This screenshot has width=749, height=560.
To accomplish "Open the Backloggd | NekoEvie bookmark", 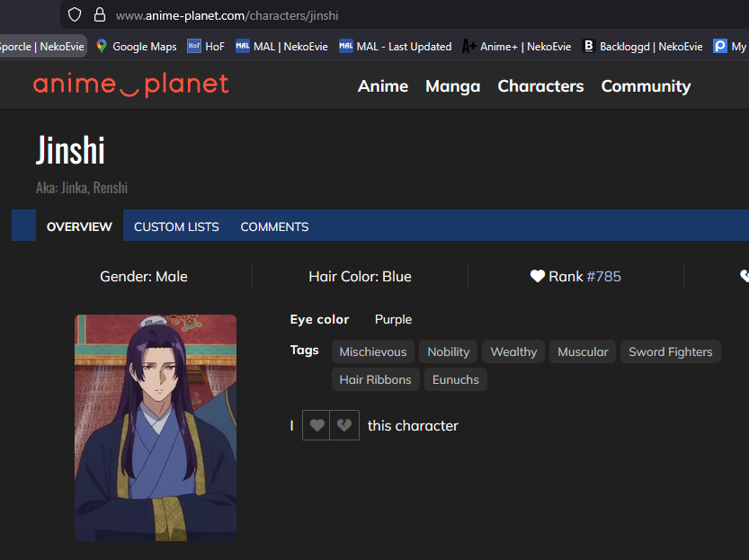I will pyautogui.click(x=643, y=47).
